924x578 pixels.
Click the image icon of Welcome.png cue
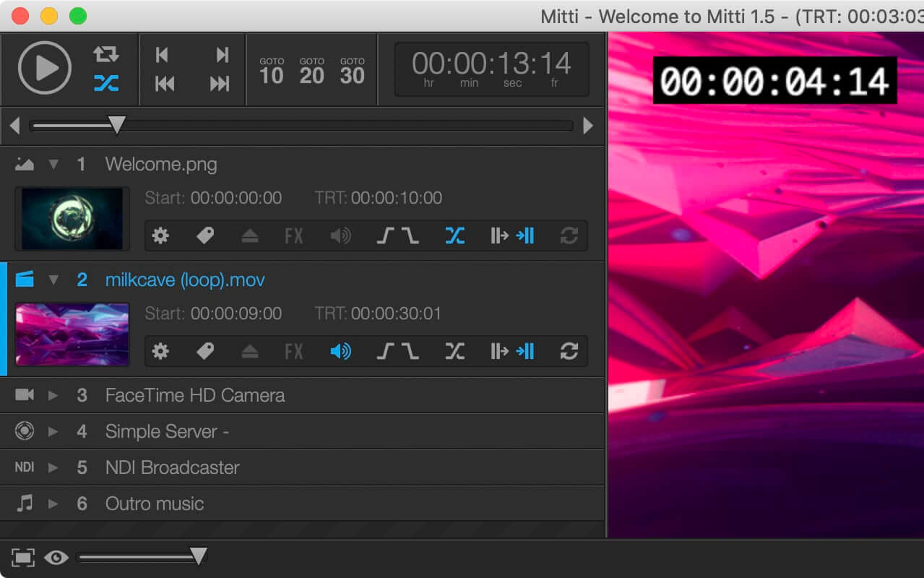(x=25, y=165)
